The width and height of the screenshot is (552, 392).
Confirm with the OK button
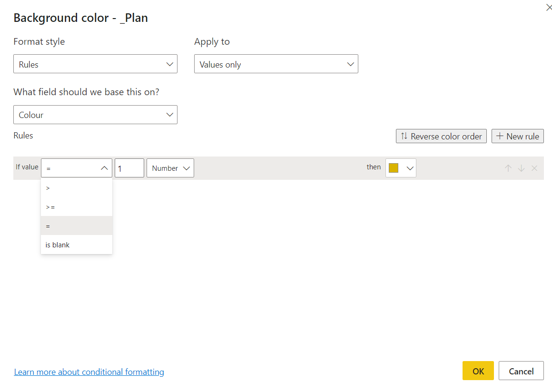478,371
